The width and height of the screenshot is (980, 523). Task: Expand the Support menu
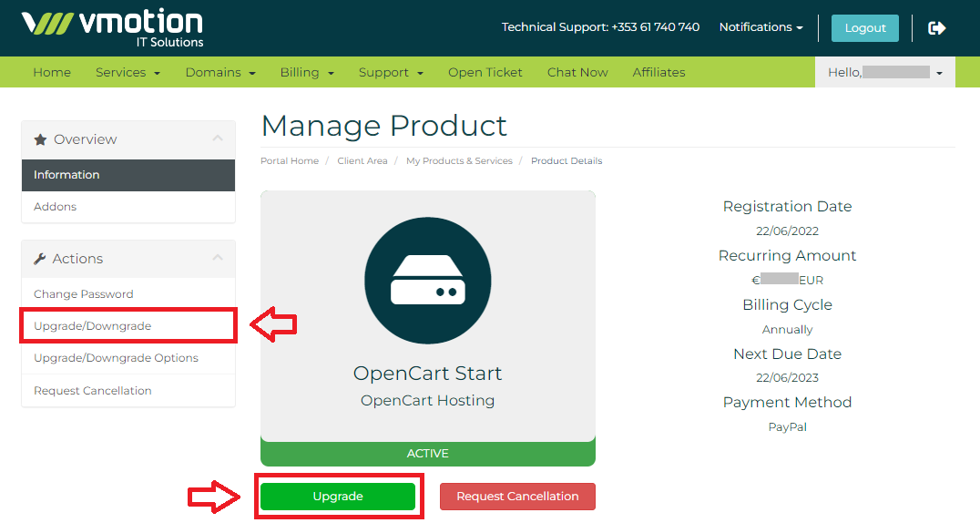[391, 73]
